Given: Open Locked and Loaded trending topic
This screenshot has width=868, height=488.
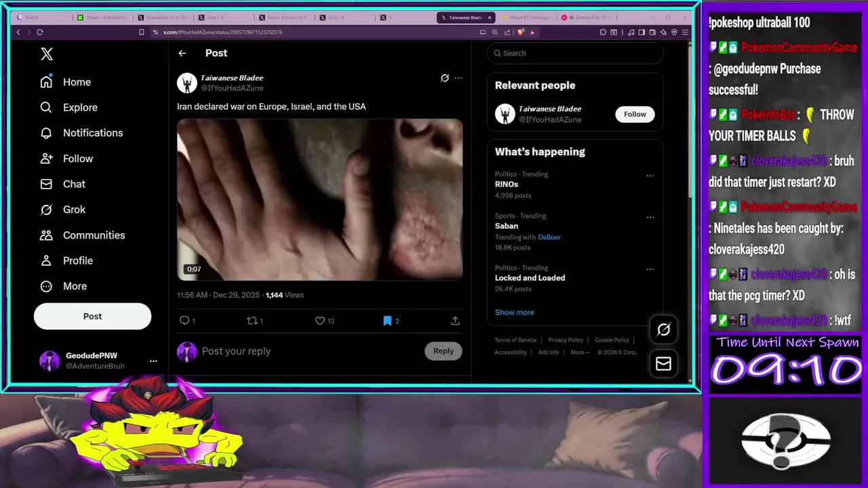Looking at the screenshot, I should pyautogui.click(x=530, y=278).
